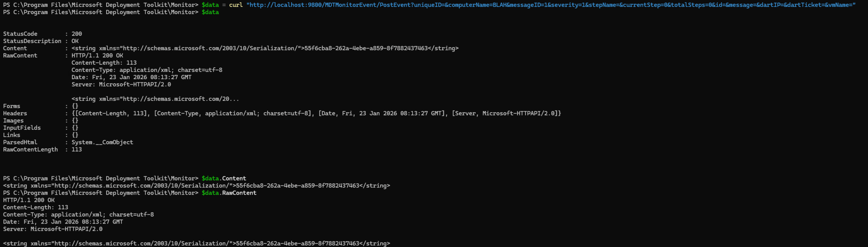Click the truncated string xmlns line ending in dots
The height and width of the screenshot is (247, 868).
pos(155,99)
